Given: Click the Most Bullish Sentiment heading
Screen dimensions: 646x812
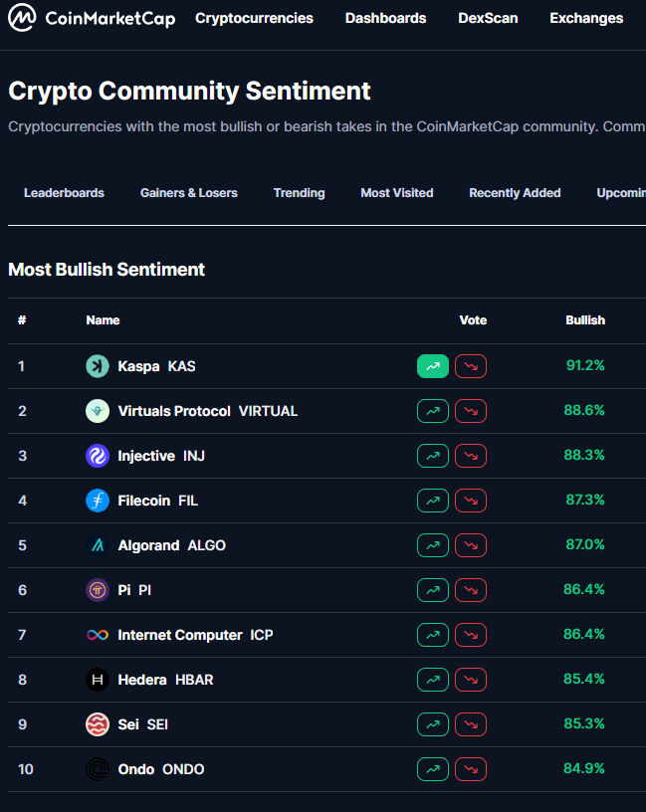Looking at the screenshot, I should (x=107, y=270).
